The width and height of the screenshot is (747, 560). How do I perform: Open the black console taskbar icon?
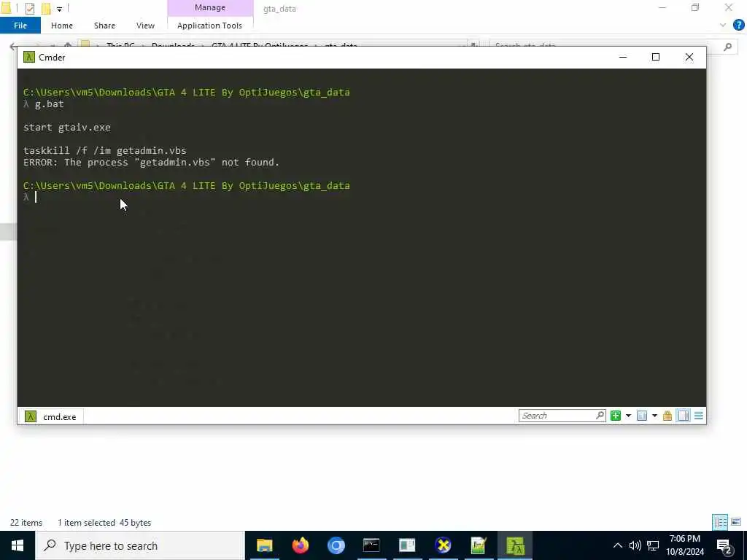pos(371,545)
